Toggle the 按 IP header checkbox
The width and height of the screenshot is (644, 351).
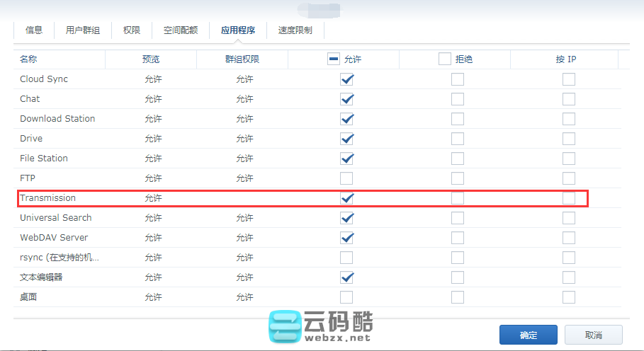coord(565,59)
